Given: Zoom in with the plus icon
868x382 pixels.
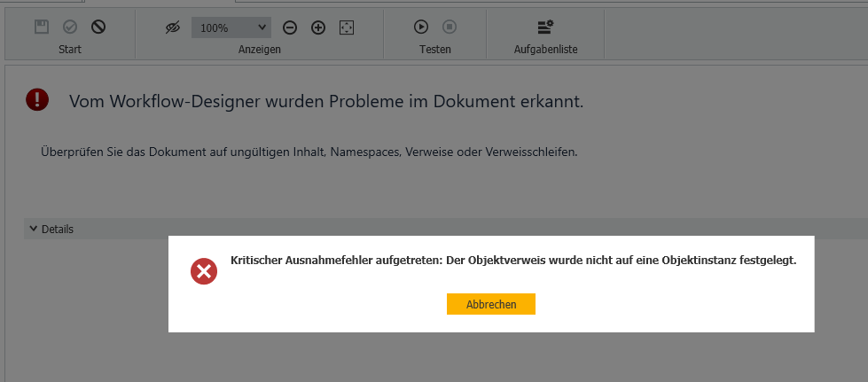Looking at the screenshot, I should tap(318, 27).
